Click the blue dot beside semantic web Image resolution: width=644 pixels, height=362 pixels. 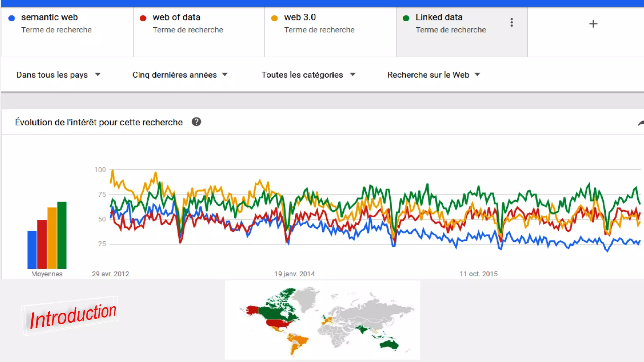(x=12, y=18)
